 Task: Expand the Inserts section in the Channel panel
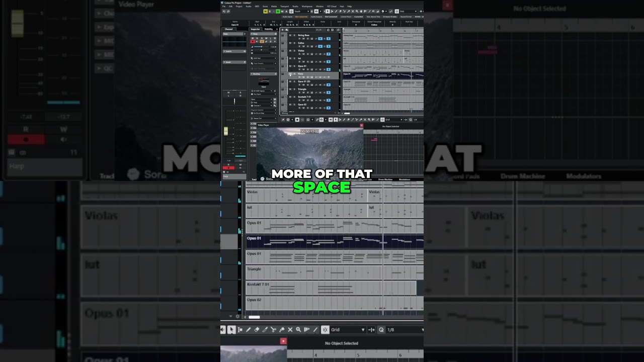click(x=234, y=51)
